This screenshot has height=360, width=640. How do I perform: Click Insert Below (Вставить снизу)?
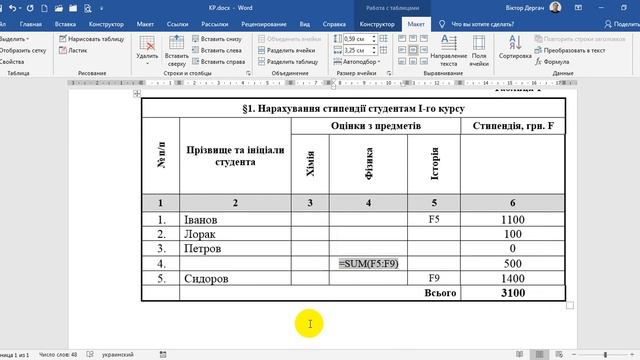(x=217, y=39)
